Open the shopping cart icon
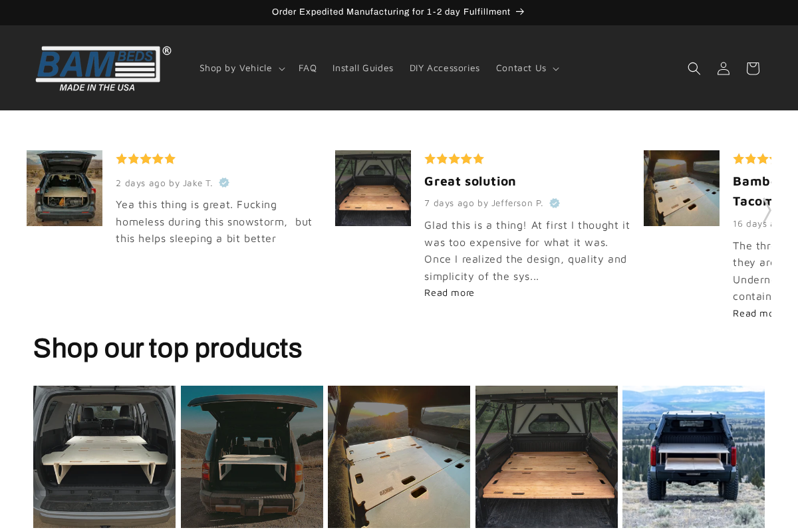 pyautogui.click(x=751, y=68)
